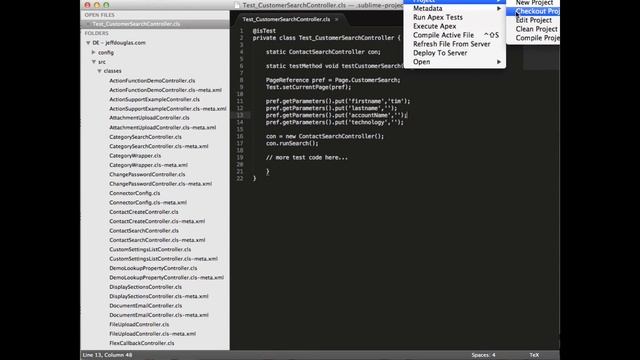Open DisplaySectionsController.cls-meta.xml

pyautogui.click(x=159, y=297)
